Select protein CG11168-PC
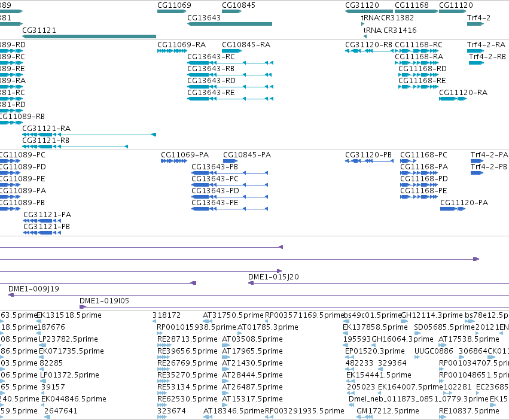509x420 pixels. [x=409, y=161]
